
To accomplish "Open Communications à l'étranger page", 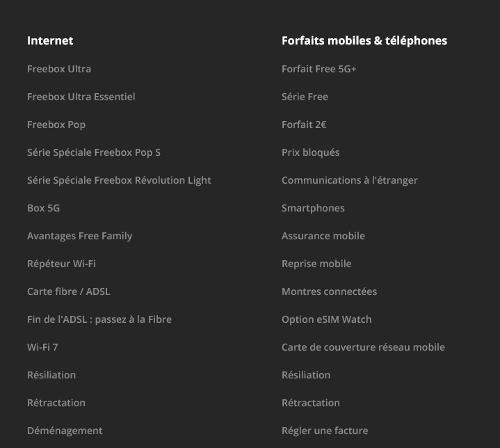I will click(x=350, y=180).
